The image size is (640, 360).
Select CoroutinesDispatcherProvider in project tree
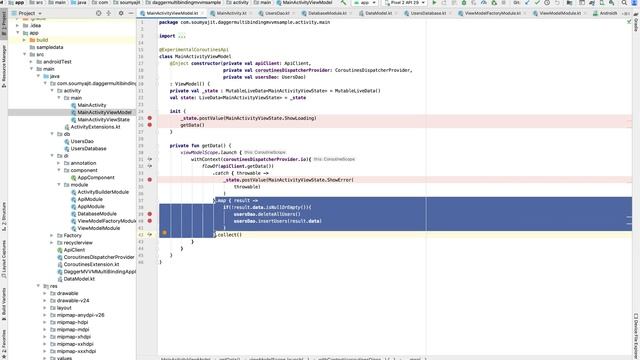coord(99,257)
